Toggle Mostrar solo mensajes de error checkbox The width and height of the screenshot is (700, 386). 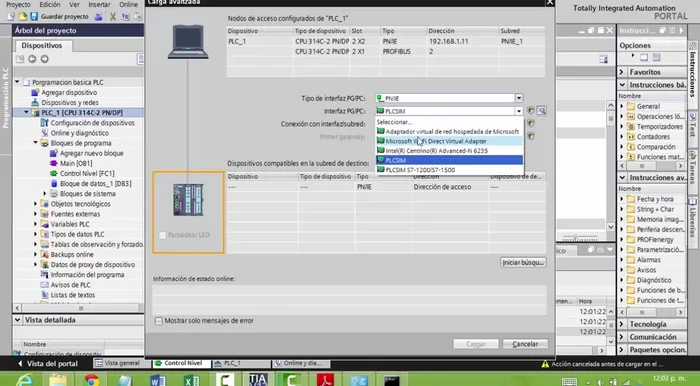(x=158, y=321)
